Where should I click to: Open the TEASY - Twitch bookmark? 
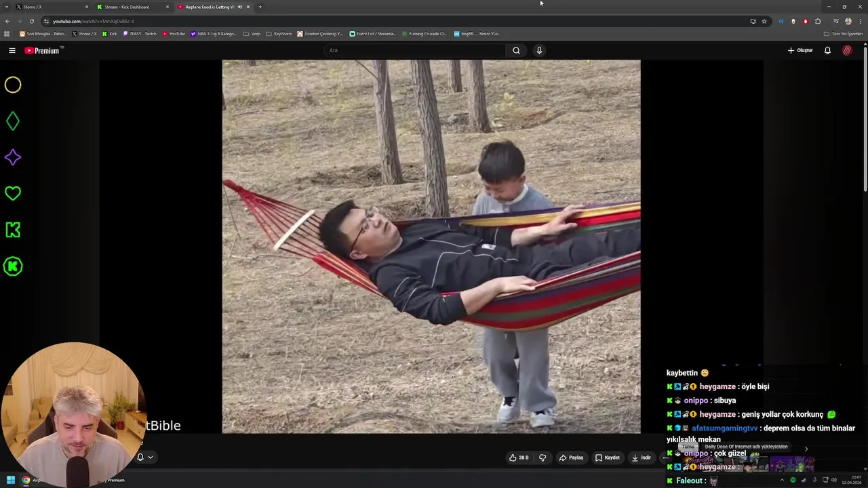(x=140, y=33)
